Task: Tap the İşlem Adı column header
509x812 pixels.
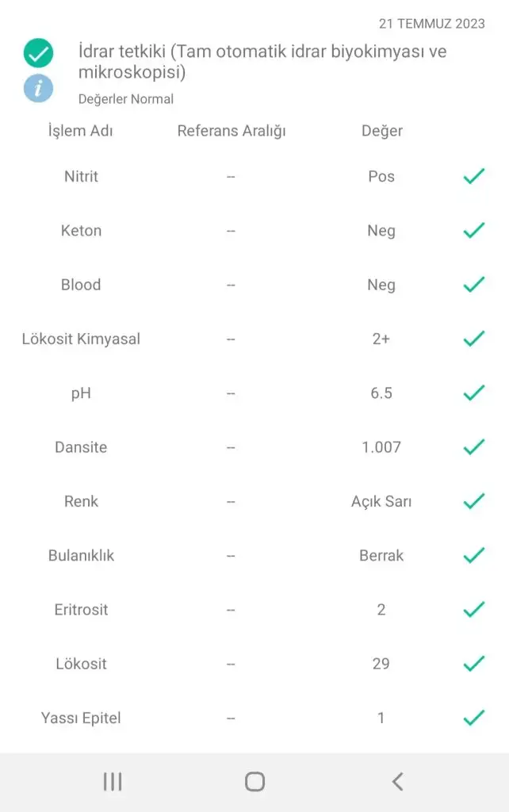Action: pos(81,131)
